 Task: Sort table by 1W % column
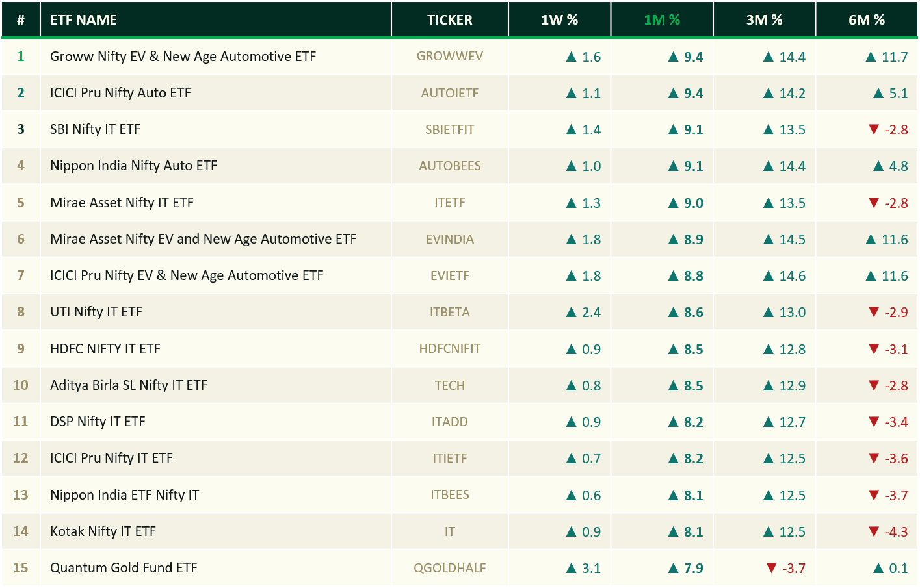pos(560,20)
